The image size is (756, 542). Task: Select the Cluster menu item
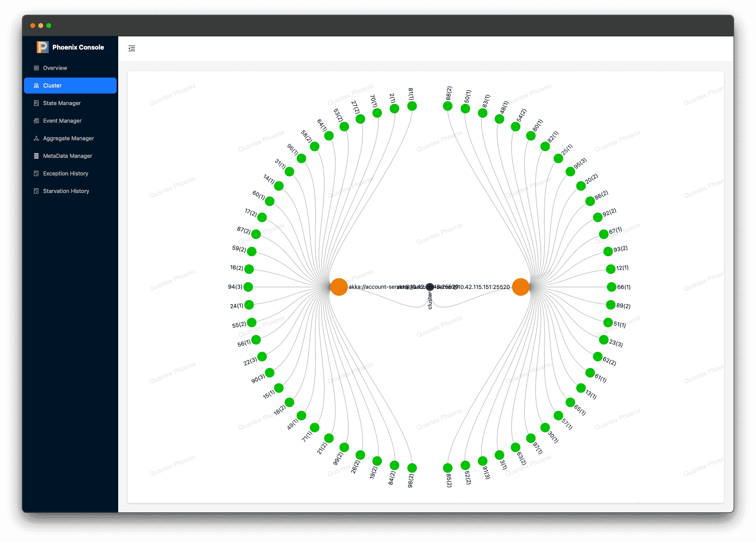click(70, 86)
